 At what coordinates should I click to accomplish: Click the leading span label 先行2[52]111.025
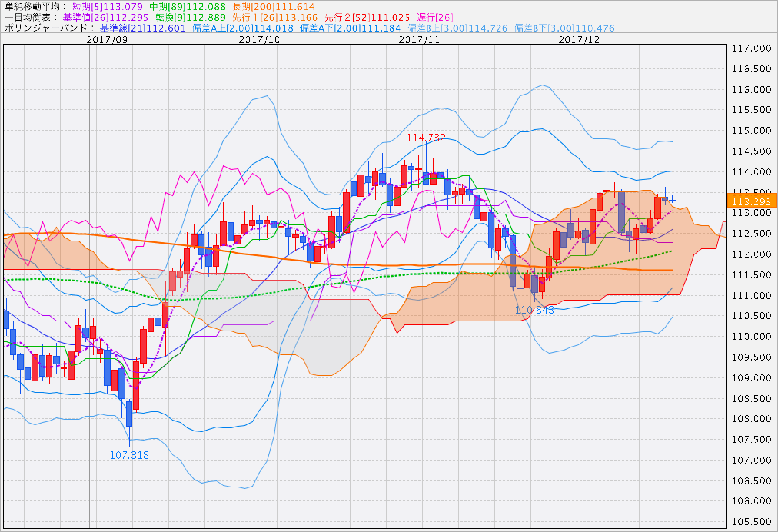(367, 18)
